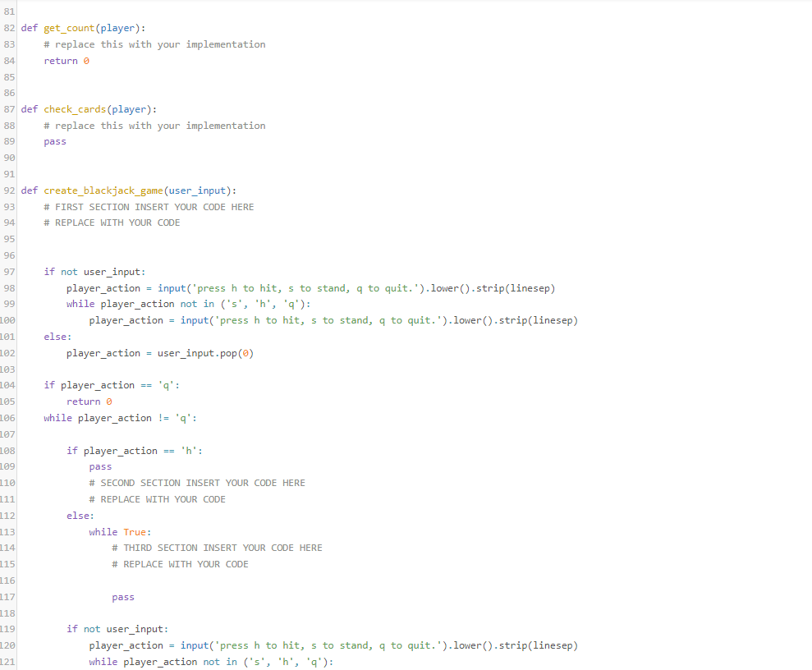Click '# FIRST SECTION INSERT YOUR CODE HERE' comment
The height and width of the screenshot is (670, 812).
pos(149,207)
